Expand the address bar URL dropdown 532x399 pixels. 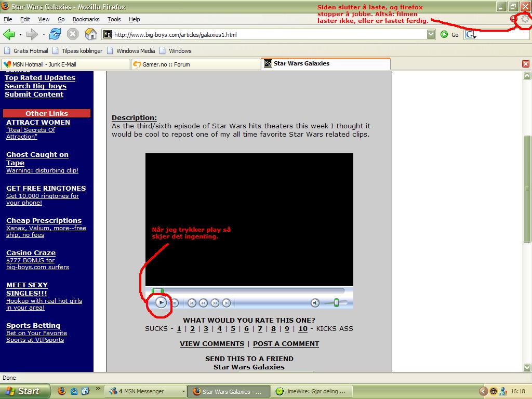point(431,34)
